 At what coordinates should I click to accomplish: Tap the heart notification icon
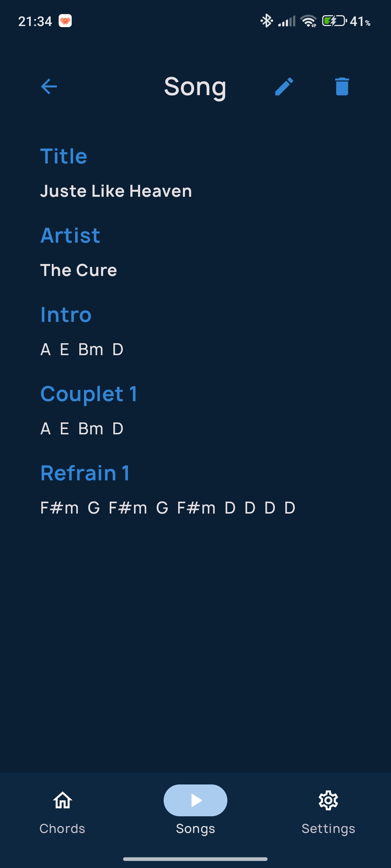point(65,21)
